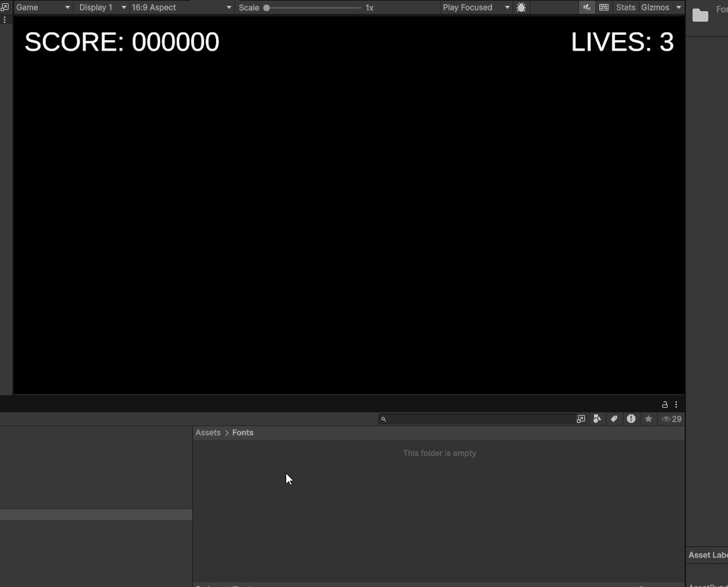This screenshot has height=587, width=728.
Task: Select the highlighted row in the Project folder tree
Action: (96, 515)
